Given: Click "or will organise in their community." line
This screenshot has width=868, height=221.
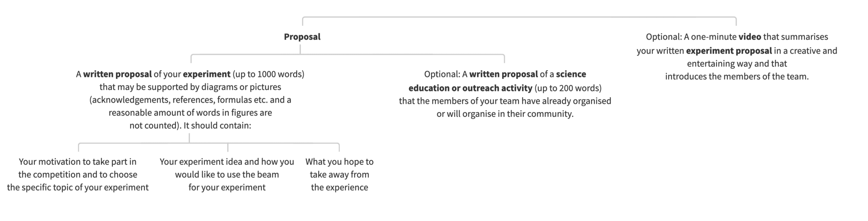Looking at the screenshot, I should point(505,114).
